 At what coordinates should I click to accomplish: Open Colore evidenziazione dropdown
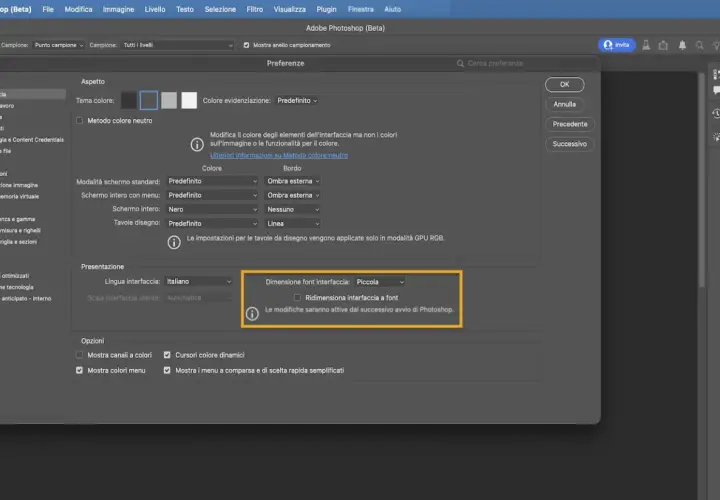[x=297, y=101]
